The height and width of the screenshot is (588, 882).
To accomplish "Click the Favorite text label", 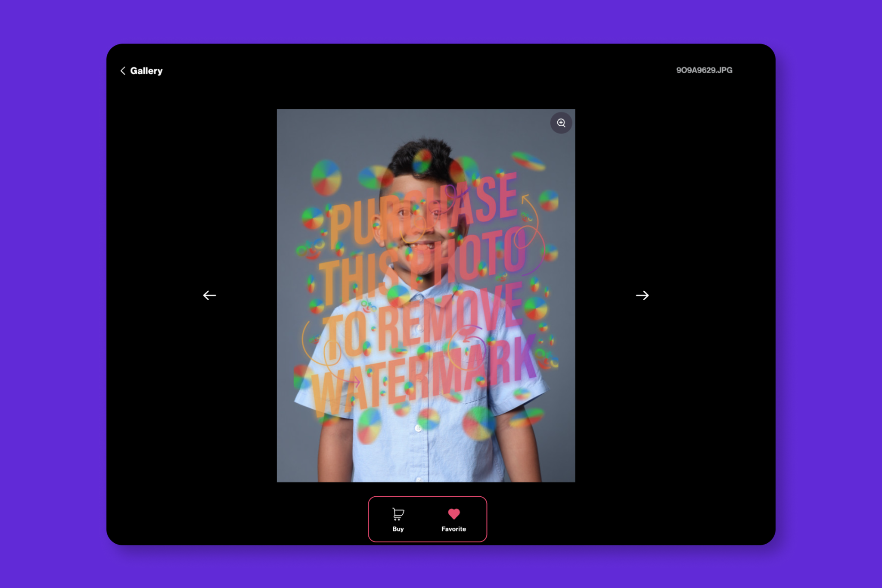I will pos(453,529).
